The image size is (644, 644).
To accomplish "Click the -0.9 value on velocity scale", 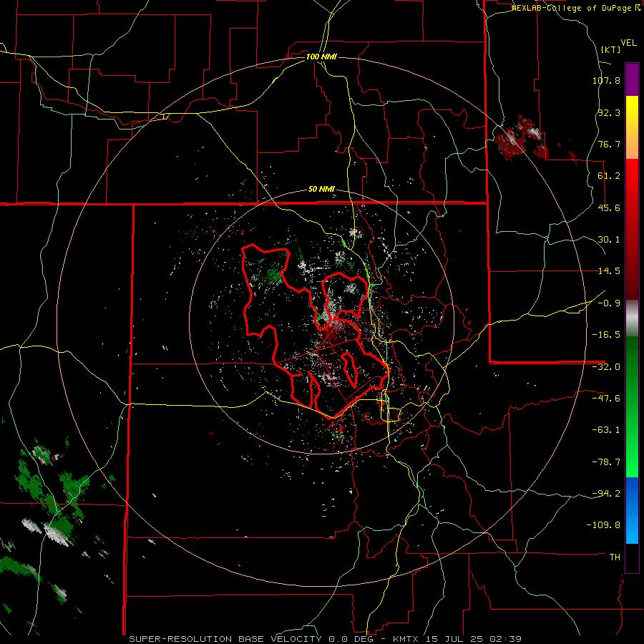I will (x=609, y=303).
